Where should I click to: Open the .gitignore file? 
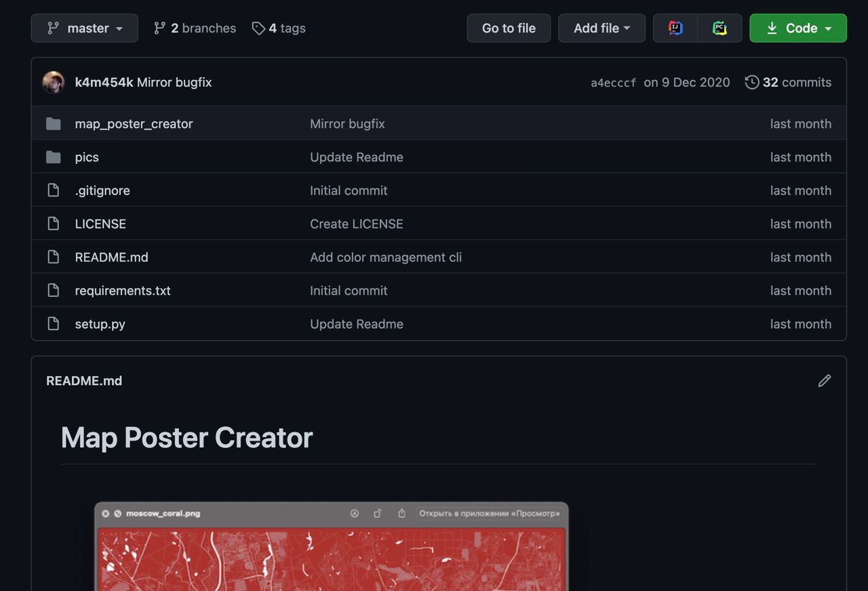pyautogui.click(x=102, y=190)
